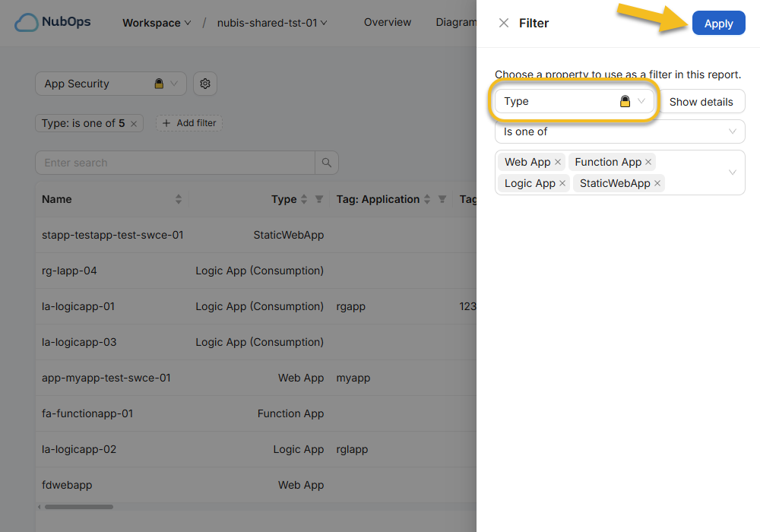Click the Add filter button
Screen dimensions: 760x532
click(x=189, y=123)
